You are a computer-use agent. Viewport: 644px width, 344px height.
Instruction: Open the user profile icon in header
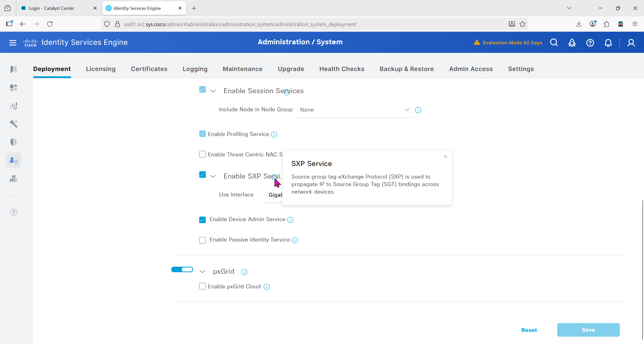coord(631,43)
